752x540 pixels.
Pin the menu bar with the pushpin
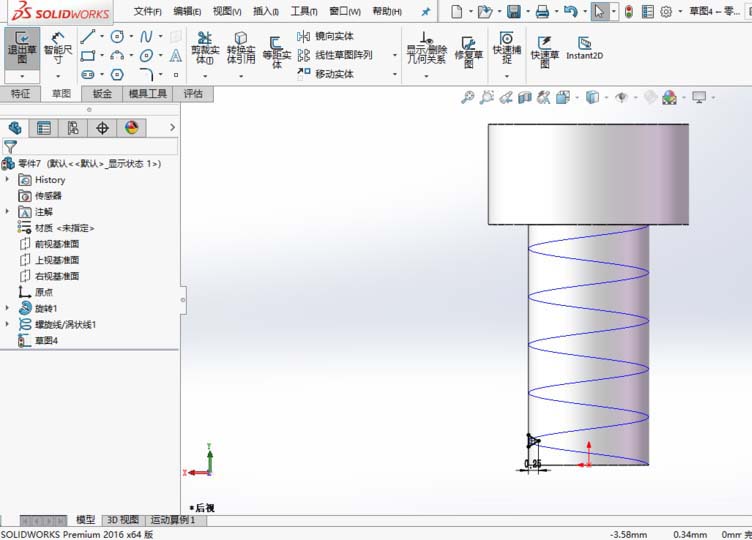click(426, 12)
